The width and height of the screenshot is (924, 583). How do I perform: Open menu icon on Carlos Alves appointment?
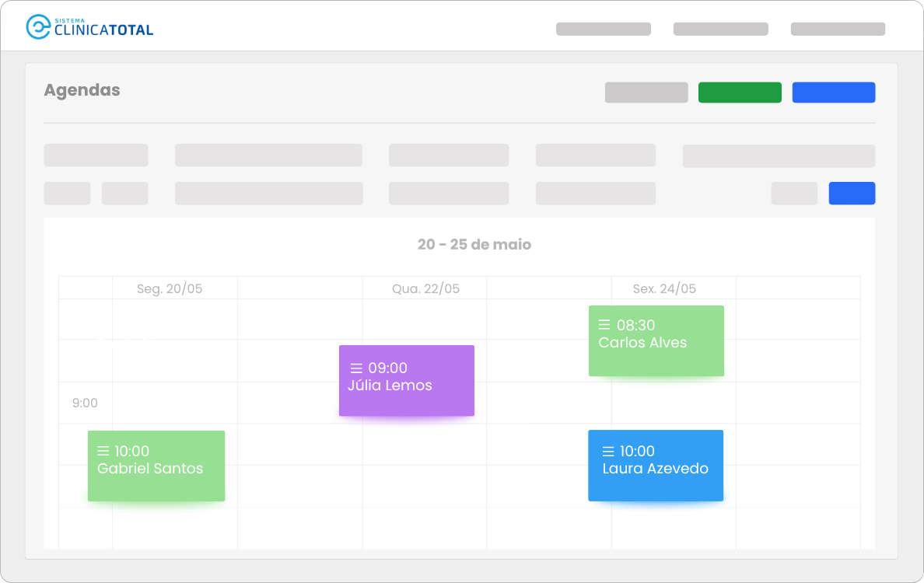pyautogui.click(x=604, y=324)
